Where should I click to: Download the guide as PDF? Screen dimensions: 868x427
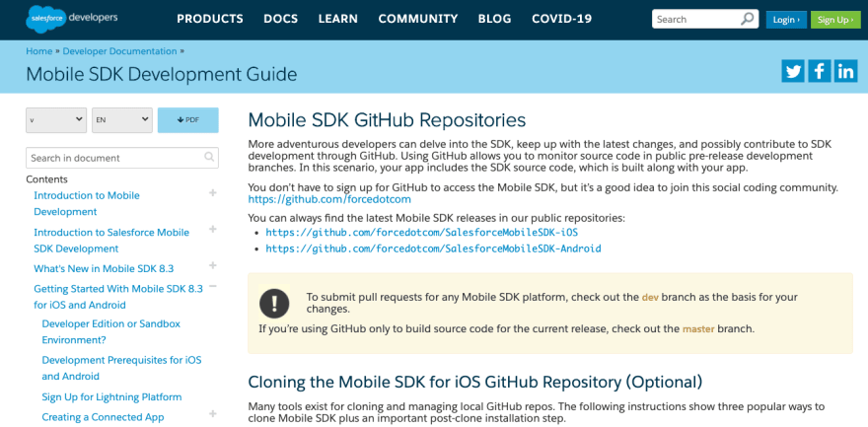[x=188, y=120]
